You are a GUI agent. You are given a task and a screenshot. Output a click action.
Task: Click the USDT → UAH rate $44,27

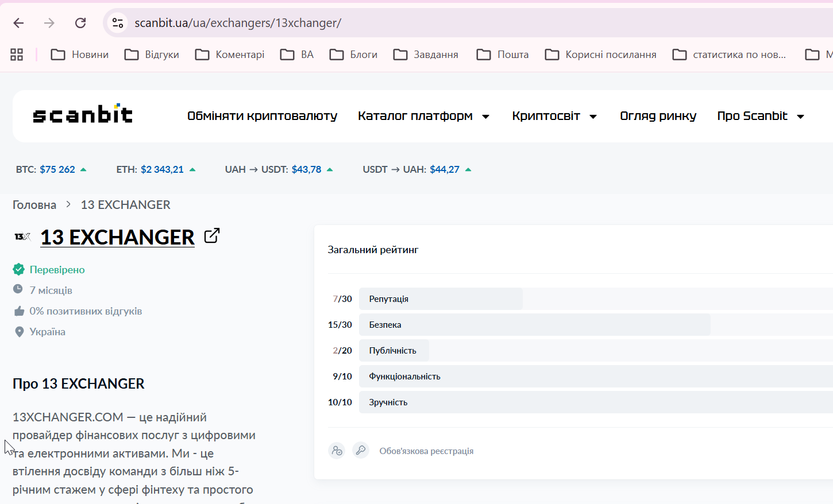point(445,169)
